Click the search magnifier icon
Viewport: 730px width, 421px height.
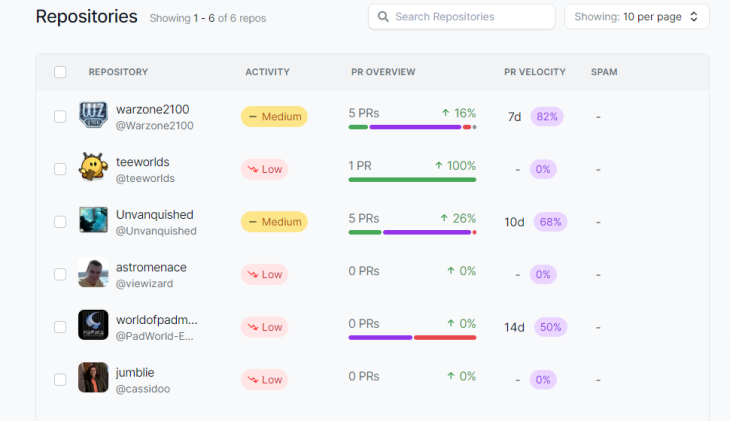point(383,17)
